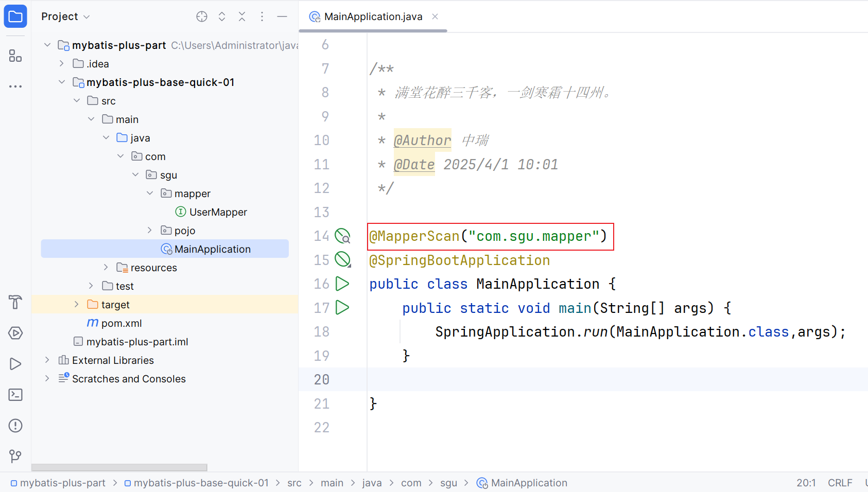Click the gutter icon on line 15
This screenshot has height=492, width=868.
[x=342, y=259]
